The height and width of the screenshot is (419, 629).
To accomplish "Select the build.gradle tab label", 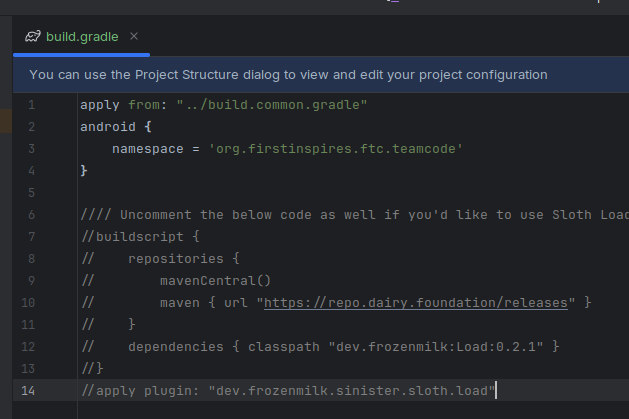I will (82, 37).
